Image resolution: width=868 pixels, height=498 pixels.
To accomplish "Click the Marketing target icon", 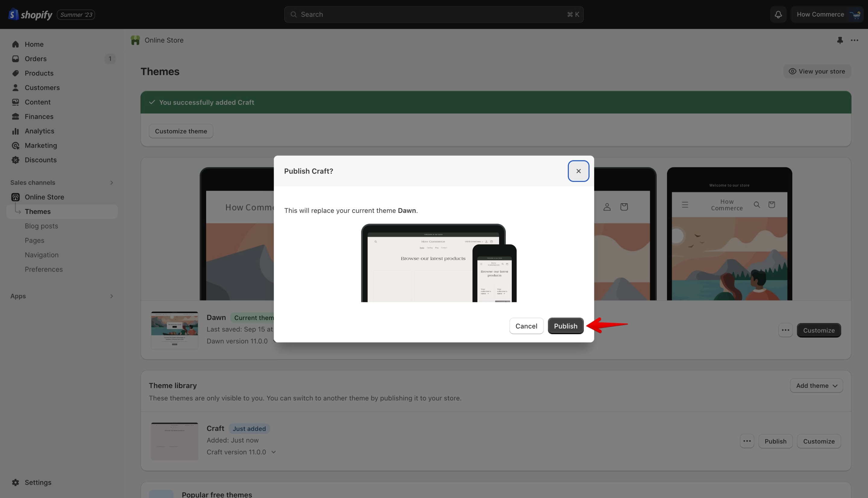I will click(15, 145).
